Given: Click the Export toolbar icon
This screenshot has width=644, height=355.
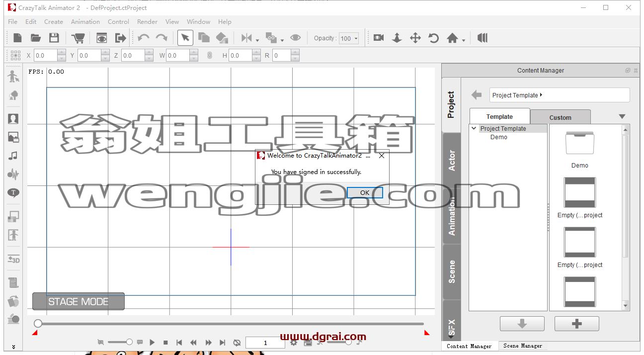Looking at the screenshot, I should (121, 38).
